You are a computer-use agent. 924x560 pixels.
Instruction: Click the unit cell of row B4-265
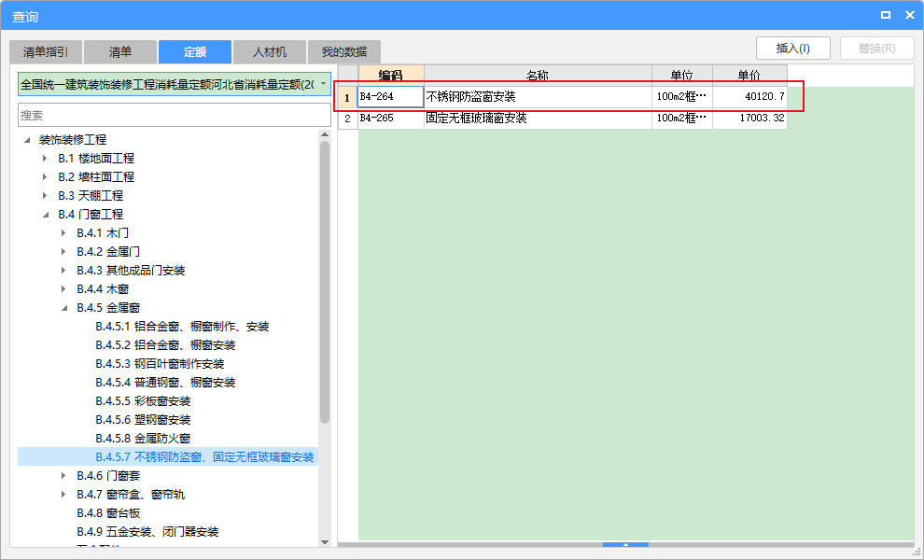[682, 119]
